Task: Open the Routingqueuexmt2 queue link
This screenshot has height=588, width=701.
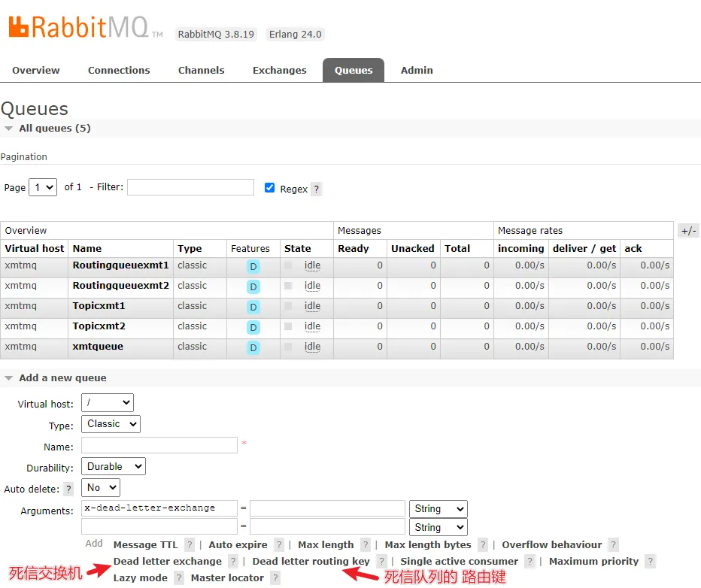Action: tap(120, 286)
